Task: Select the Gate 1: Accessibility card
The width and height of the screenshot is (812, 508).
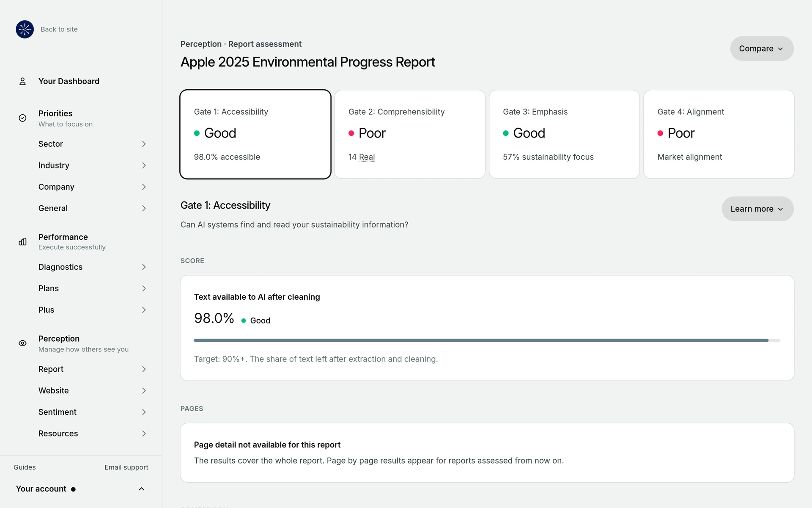Action: 255,134
